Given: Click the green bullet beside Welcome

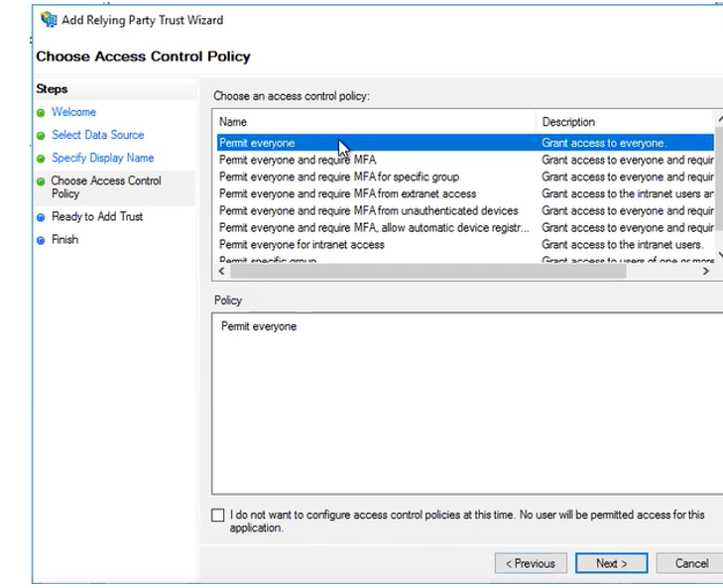Looking at the screenshot, I should click(x=41, y=113).
